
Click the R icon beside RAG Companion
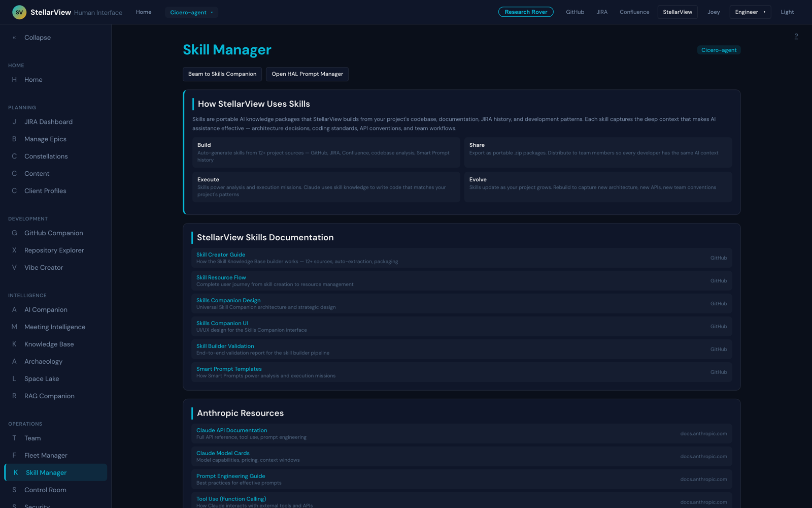[14, 396]
